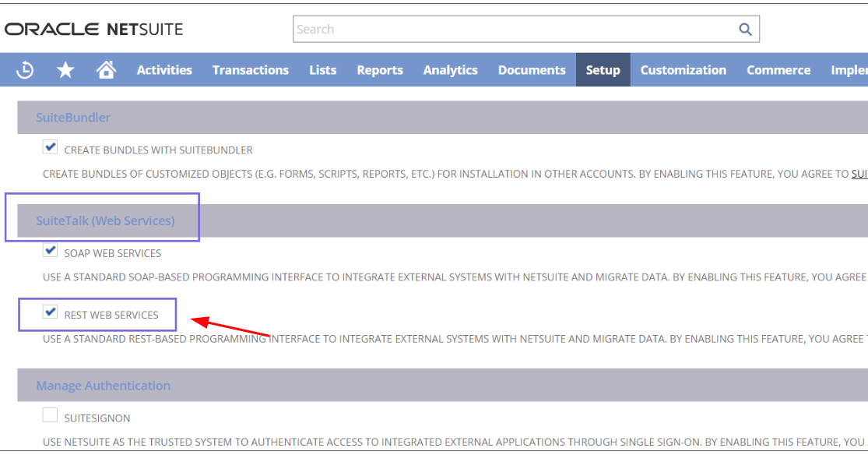Image resolution: width=868 pixels, height=455 pixels.
Task: Click the Manage Authentication heading
Action: [x=104, y=386]
